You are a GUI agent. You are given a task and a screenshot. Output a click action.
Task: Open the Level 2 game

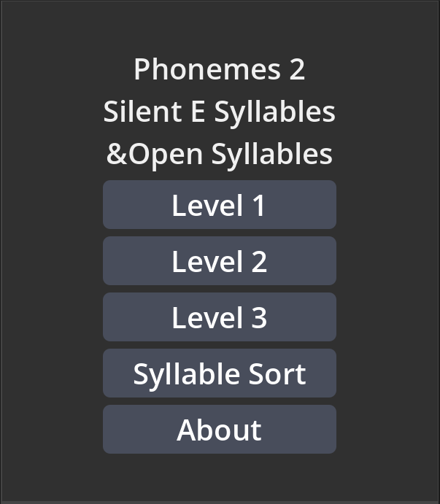coord(220,261)
